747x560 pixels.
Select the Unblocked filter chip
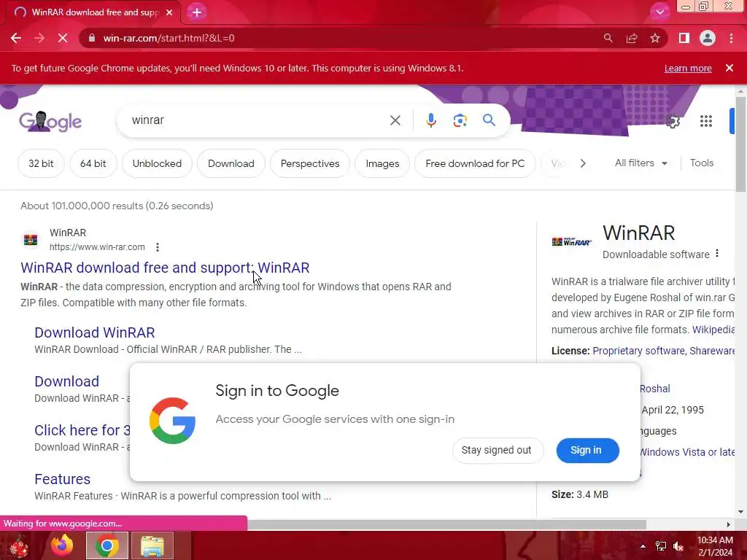pyautogui.click(x=157, y=163)
